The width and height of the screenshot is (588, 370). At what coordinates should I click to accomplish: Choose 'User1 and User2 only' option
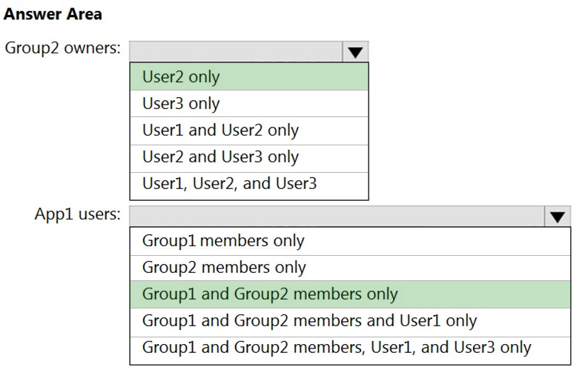pos(248,131)
